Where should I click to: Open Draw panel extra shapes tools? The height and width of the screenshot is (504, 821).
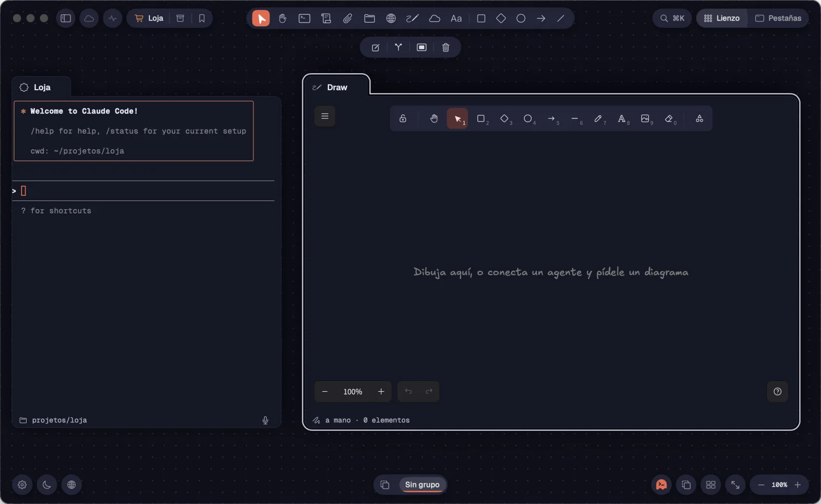(x=699, y=119)
